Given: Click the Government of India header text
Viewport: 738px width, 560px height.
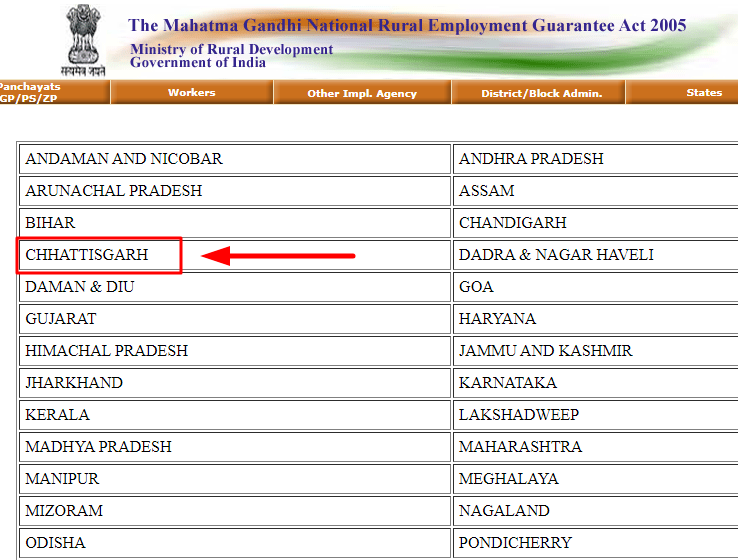Looking at the screenshot, I should point(198,63).
